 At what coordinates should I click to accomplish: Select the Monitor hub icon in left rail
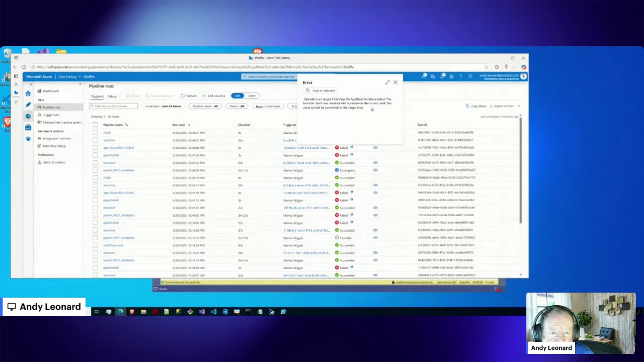coord(28,116)
